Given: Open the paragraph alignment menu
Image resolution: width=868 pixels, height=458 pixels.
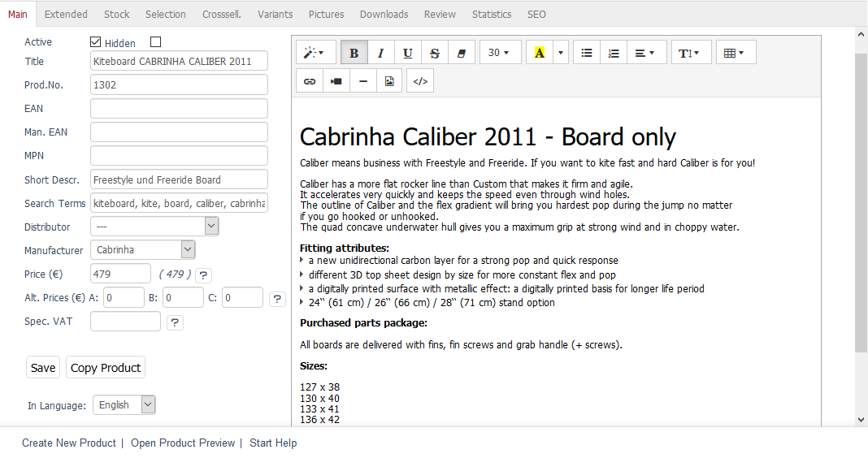Looking at the screenshot, I should (x=647, y=53).
